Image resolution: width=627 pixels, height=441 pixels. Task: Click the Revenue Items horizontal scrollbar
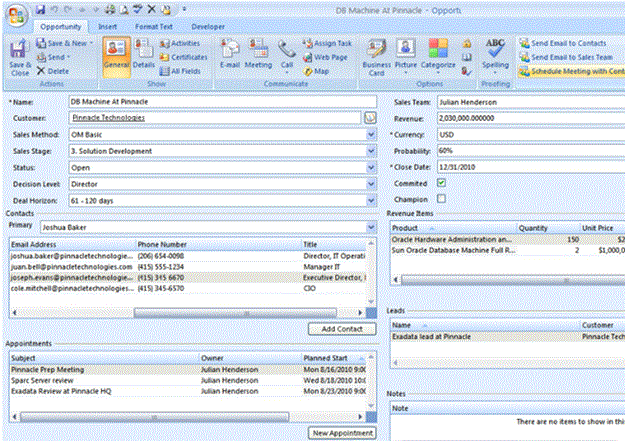click(x=513, y=280)
